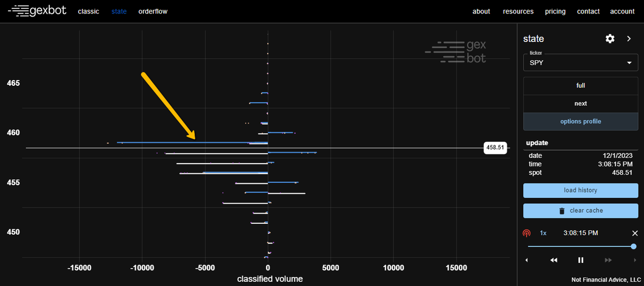Click the clear cache button
This screenshot has width=644, height=286.
[x=581, y=210]
